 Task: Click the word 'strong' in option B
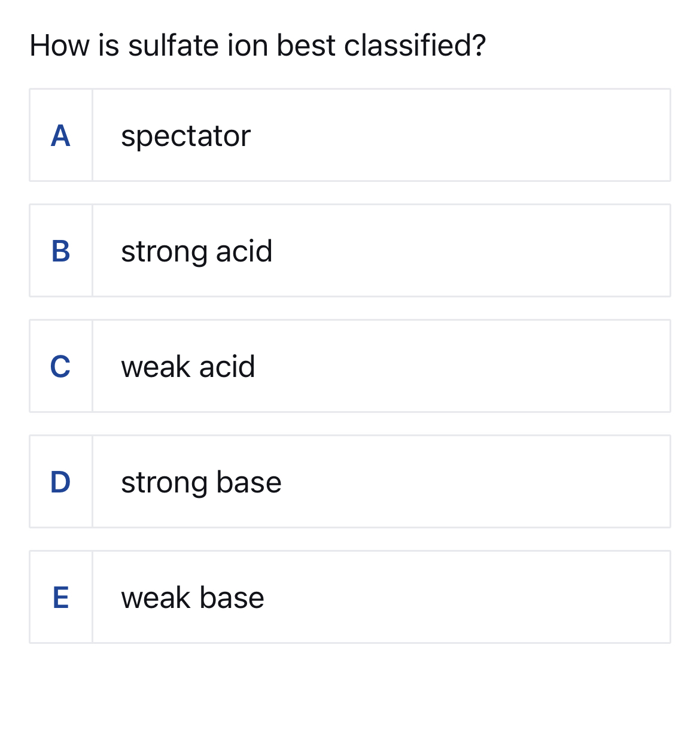(x=163, y=252)
